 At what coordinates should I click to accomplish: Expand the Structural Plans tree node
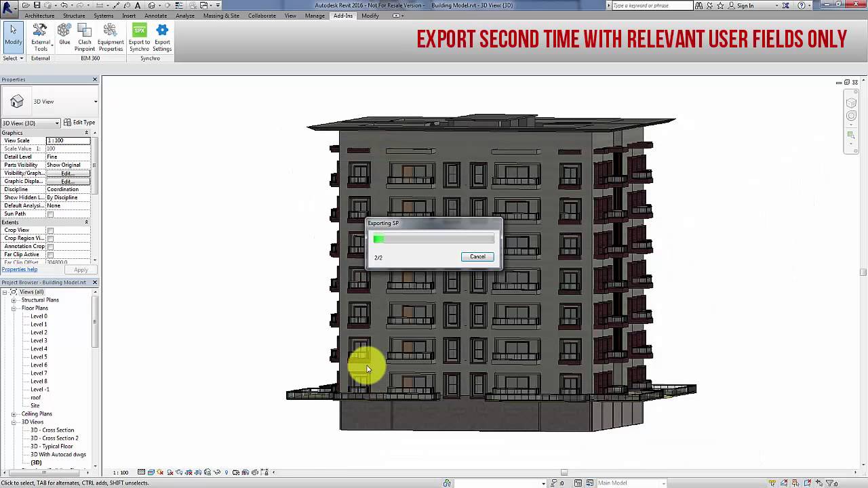pos(14,300)
